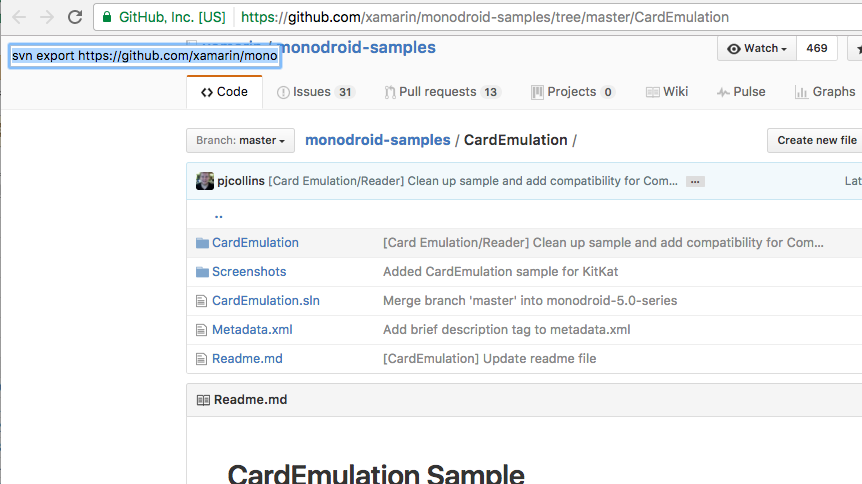Click the browser forward arrow
Viewport: 862px width, 484px height.
(x=47, y=17)
